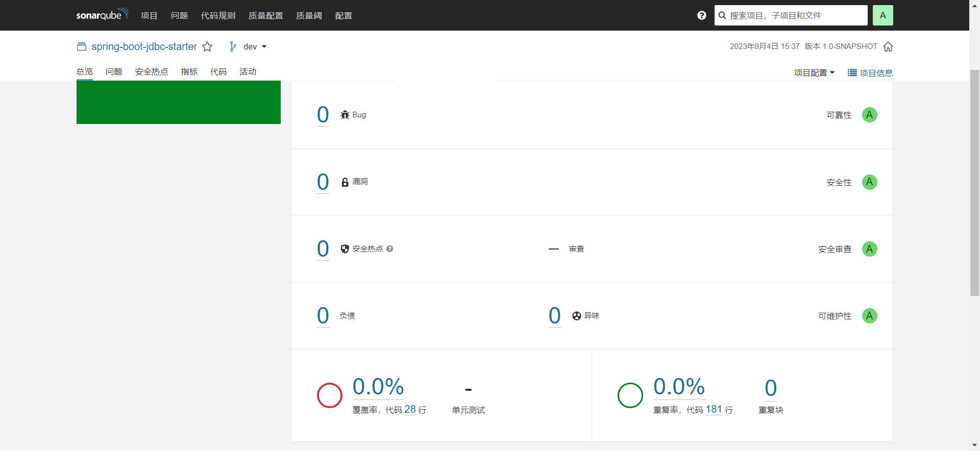The image size is (980, 451).
Task: Go to 代码规则 in top navigation
Action: (x=218, y=15)
